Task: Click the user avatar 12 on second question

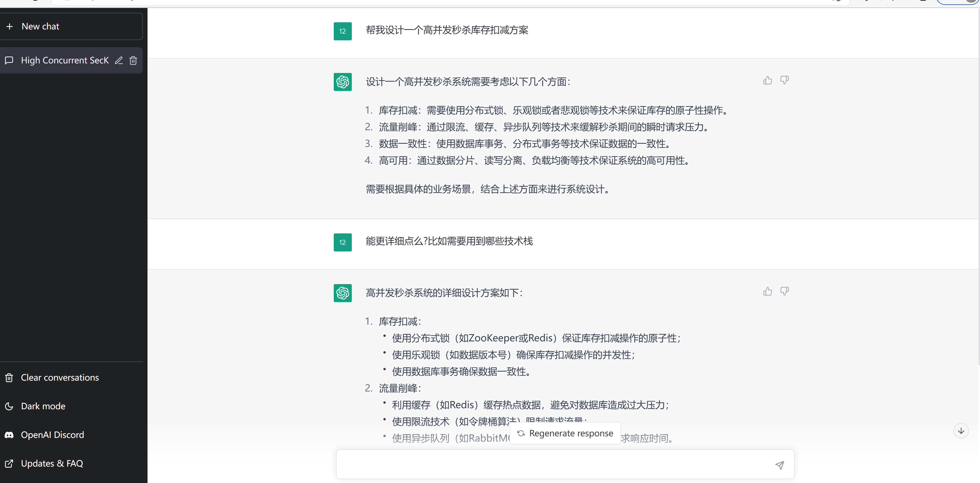Action: coord(342,242)
